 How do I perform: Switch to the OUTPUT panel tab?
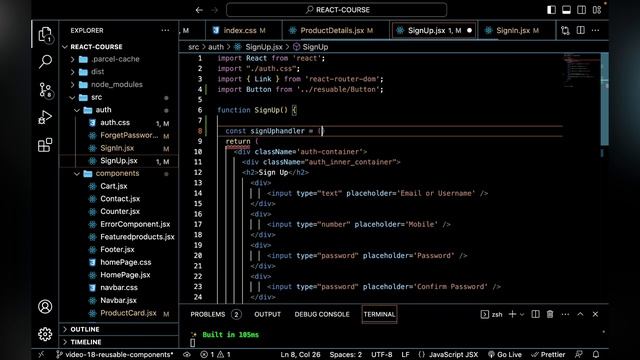267,314
